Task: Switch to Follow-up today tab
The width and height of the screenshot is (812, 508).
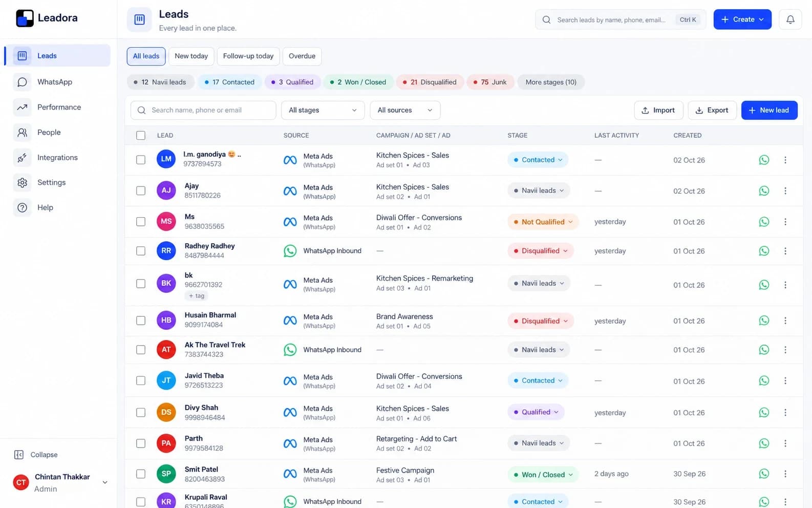Action: pyautogui.click(x=248, y=56)
